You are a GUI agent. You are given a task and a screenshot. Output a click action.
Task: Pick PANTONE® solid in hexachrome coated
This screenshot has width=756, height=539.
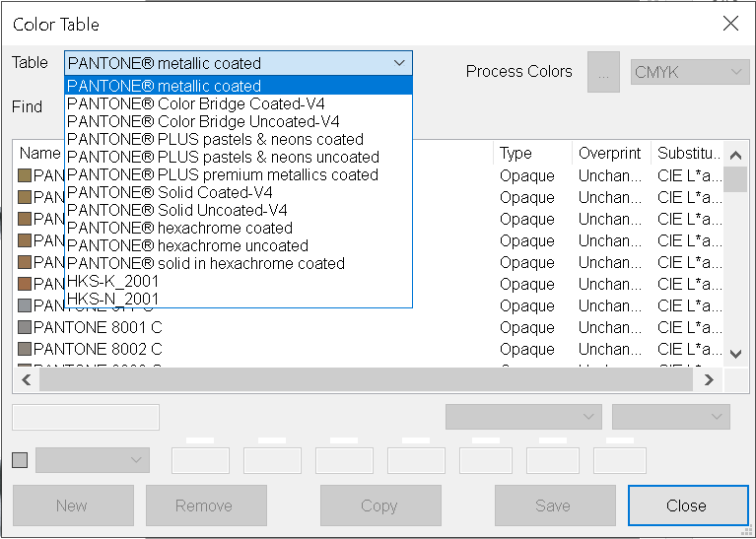tap(239, 264)
